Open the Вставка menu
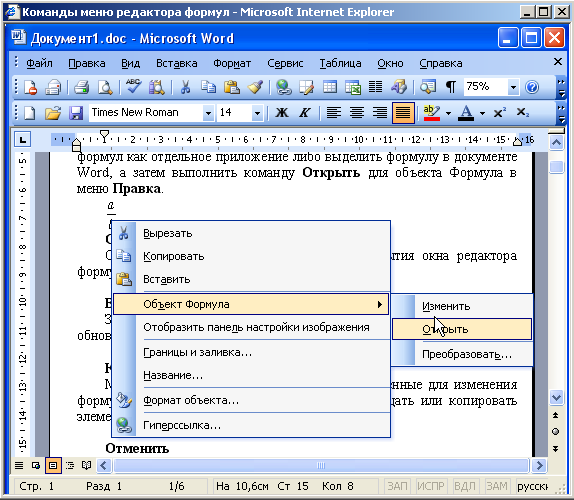574x500 pixels. [x=176, y=63]
